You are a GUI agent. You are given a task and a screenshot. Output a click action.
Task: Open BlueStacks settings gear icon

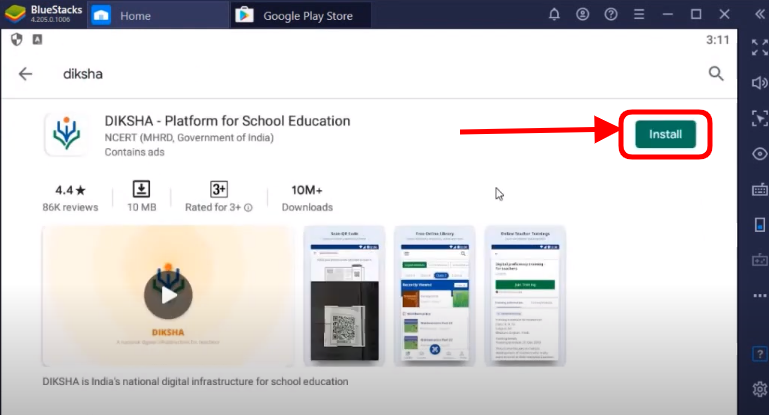[760, 389]
